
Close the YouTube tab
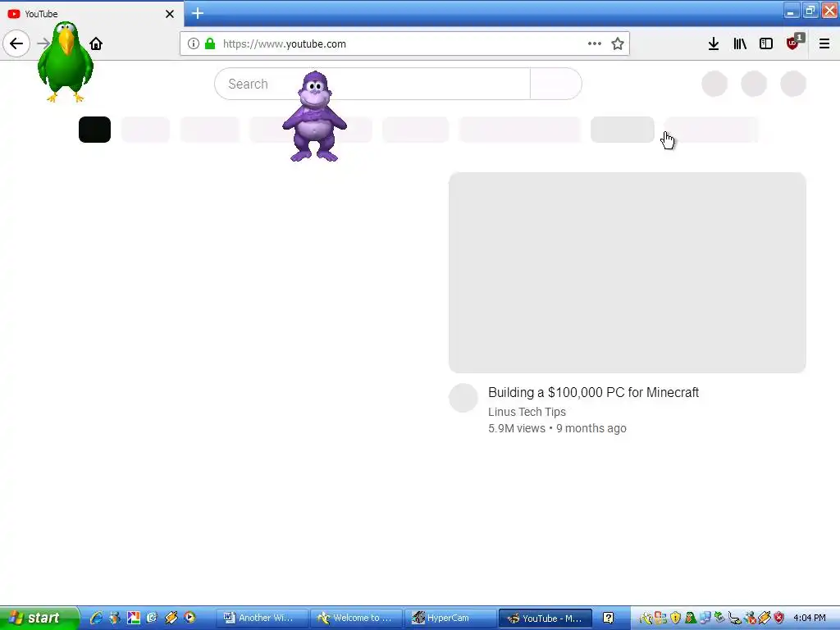pos(170,14)
